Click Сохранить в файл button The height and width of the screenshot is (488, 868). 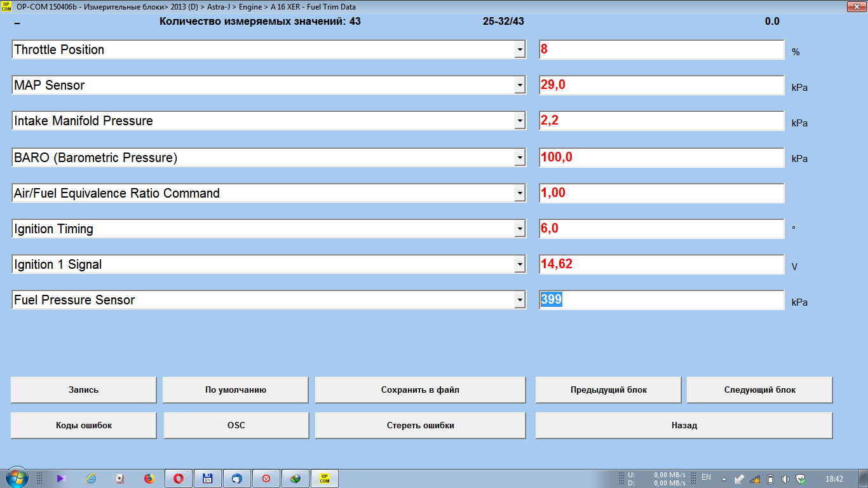(420, 390)
